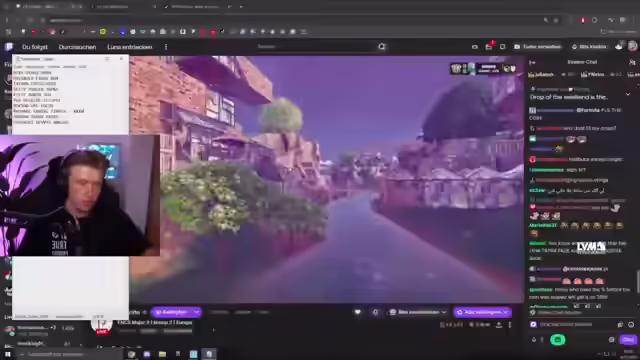Click the bits diamond icon left of points
The height and width of the screenshot is (360, 640).
point(533,340)
